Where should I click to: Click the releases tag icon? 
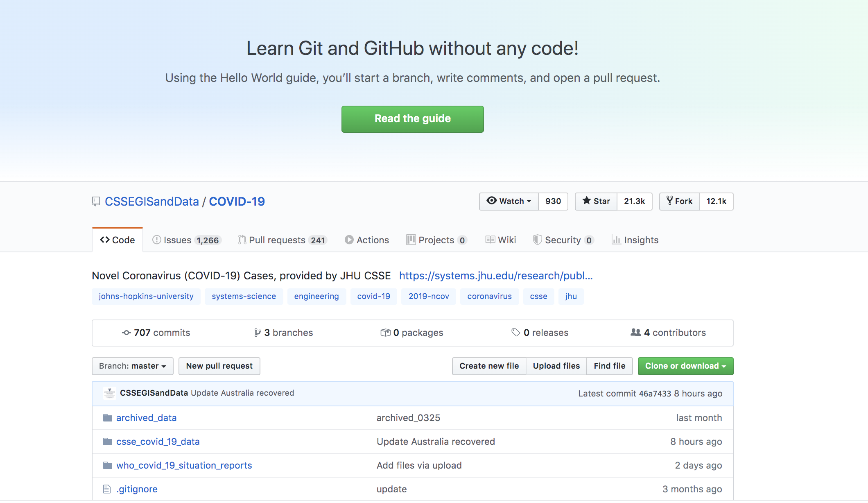click(515, 333)
